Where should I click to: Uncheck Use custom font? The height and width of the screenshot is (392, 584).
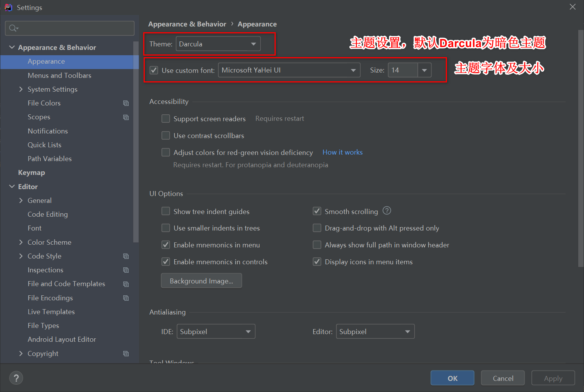(154, 70)
